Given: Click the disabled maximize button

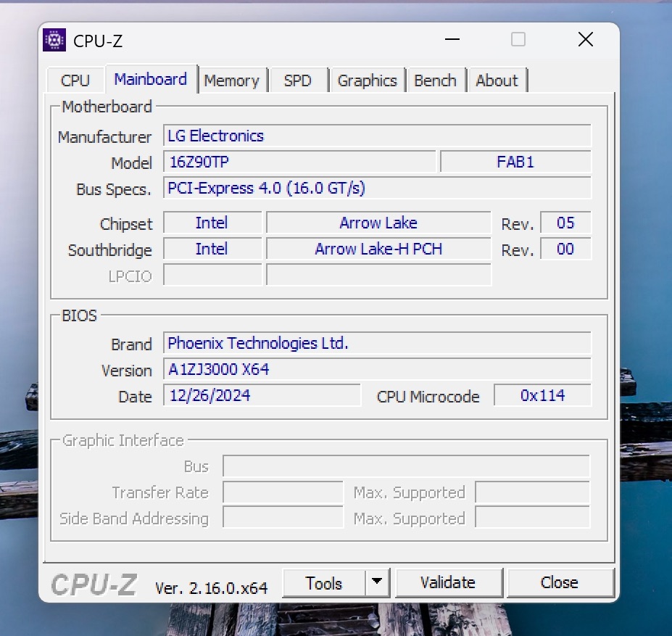Looking at the screenshot, I should tap(518, 39).
